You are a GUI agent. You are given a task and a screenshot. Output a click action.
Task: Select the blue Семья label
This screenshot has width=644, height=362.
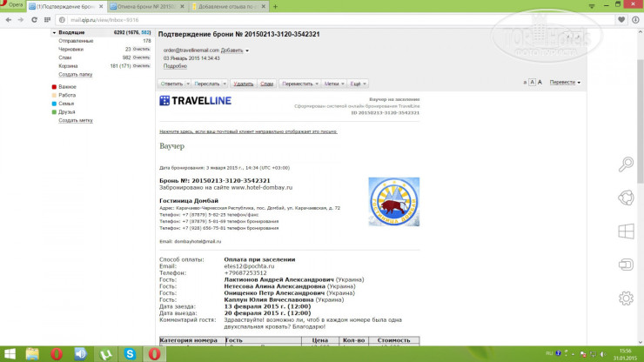click(66, 104)
